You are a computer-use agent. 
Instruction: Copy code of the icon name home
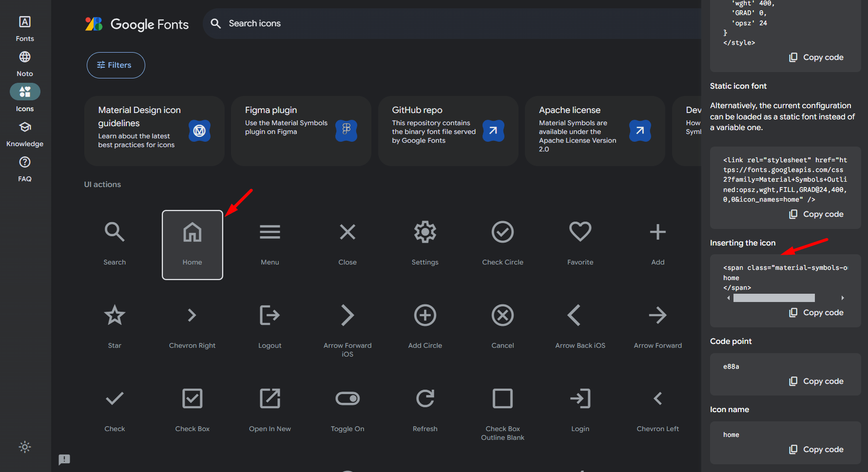click(x=816, y=450)
